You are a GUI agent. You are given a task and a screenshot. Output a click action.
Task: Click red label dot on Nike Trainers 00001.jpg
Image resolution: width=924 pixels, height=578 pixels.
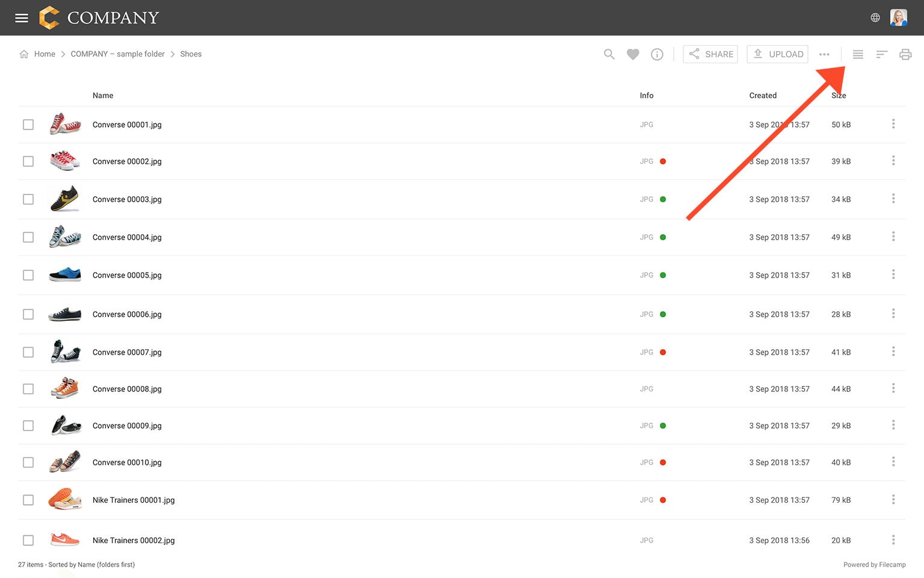[x=663, y=500]
